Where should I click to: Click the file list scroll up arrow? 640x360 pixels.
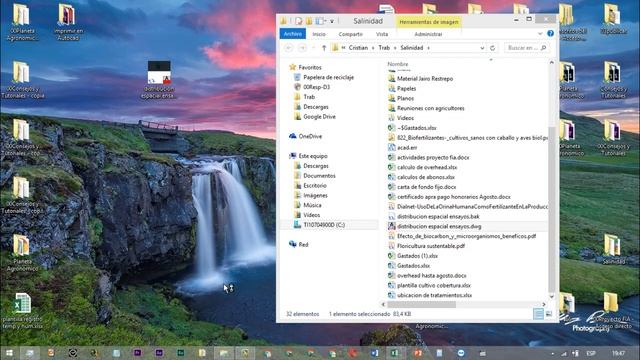[x=552, y=62]
